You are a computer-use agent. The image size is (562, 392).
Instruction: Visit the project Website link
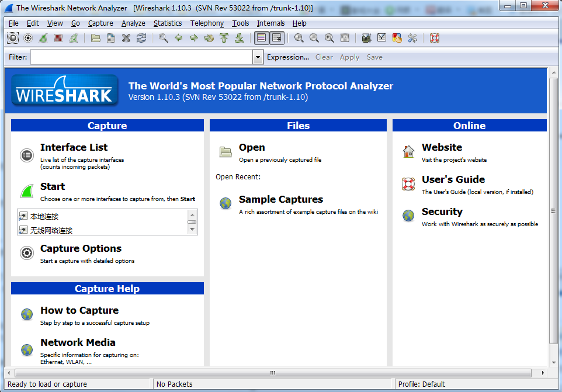coord(442,147)
